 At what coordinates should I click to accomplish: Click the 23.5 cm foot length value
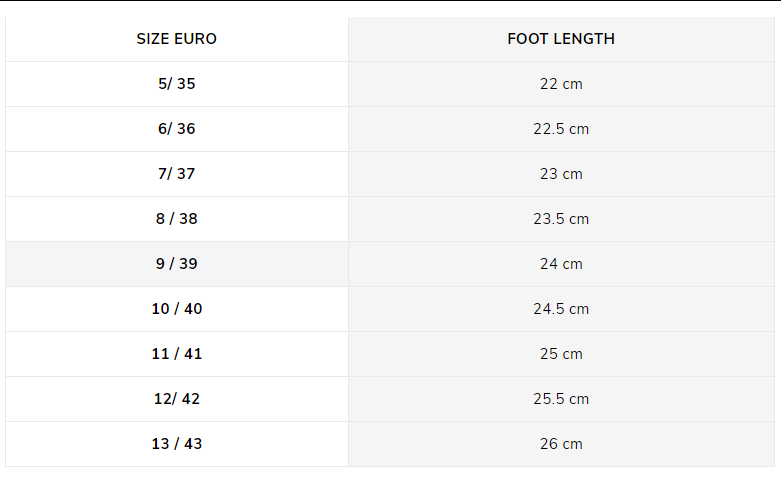coord(561,219)
